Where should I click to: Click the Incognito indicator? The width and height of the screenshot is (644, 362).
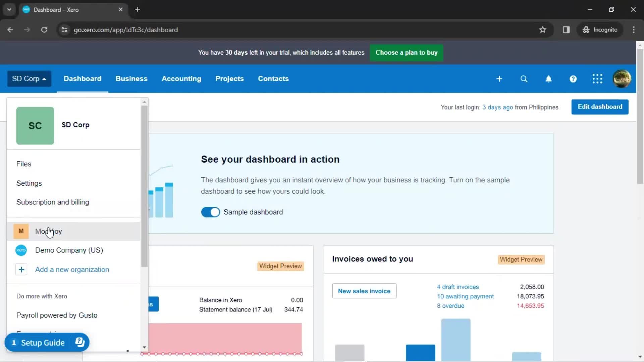600,30
